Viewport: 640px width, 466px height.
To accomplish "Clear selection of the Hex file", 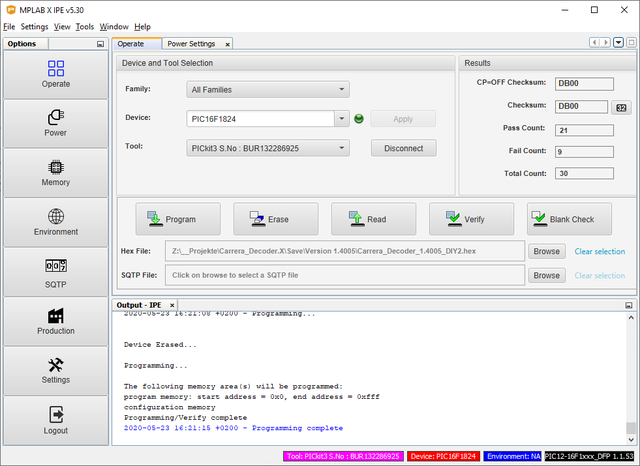I will tap(600, 251).
